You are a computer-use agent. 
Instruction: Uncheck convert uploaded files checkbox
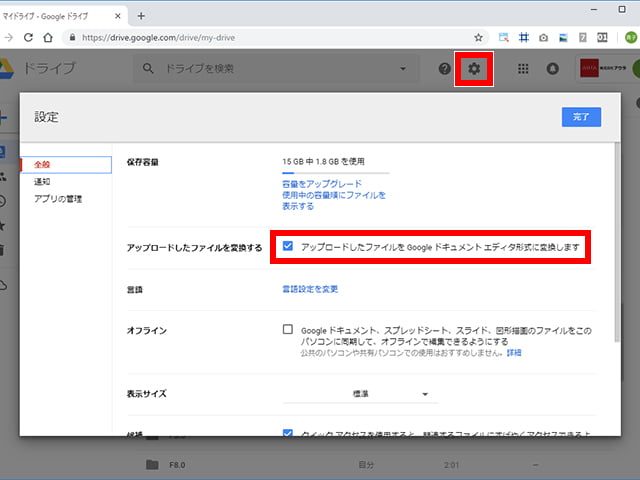(288, 246)
